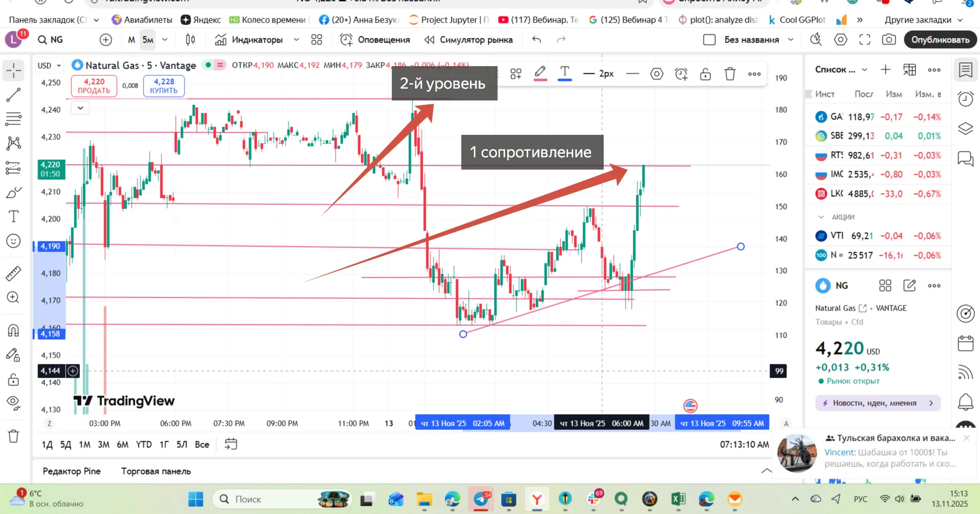Select the YTD time range
Viewport: 980px width, 514px height.
pos(143,444)
